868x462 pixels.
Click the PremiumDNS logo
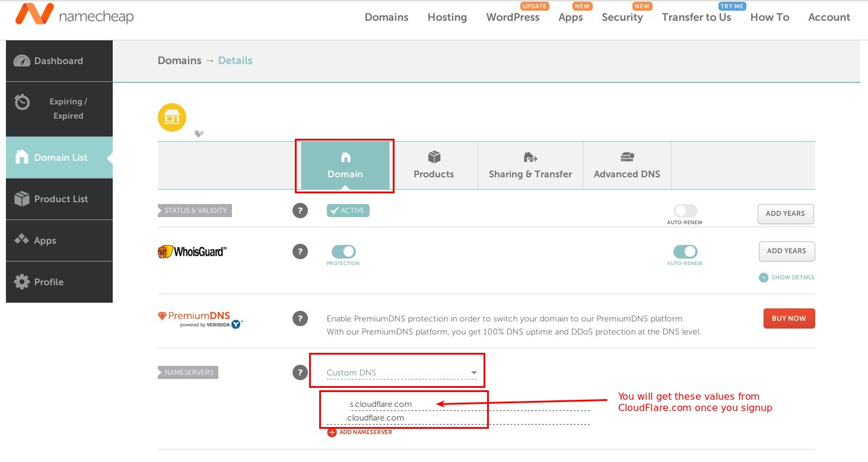pos(200,320)
